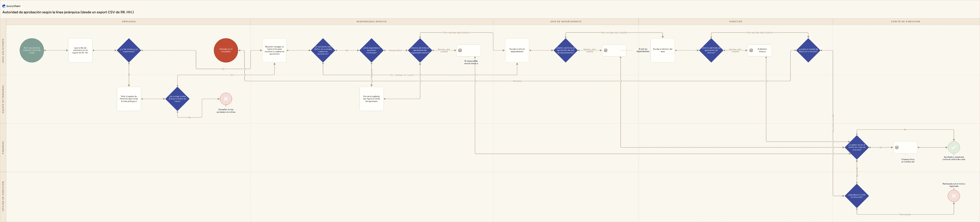Select the '¿La fila nombra a un responsable?' diamond
This screenshot has height=222, width=980.
point(129,50)
